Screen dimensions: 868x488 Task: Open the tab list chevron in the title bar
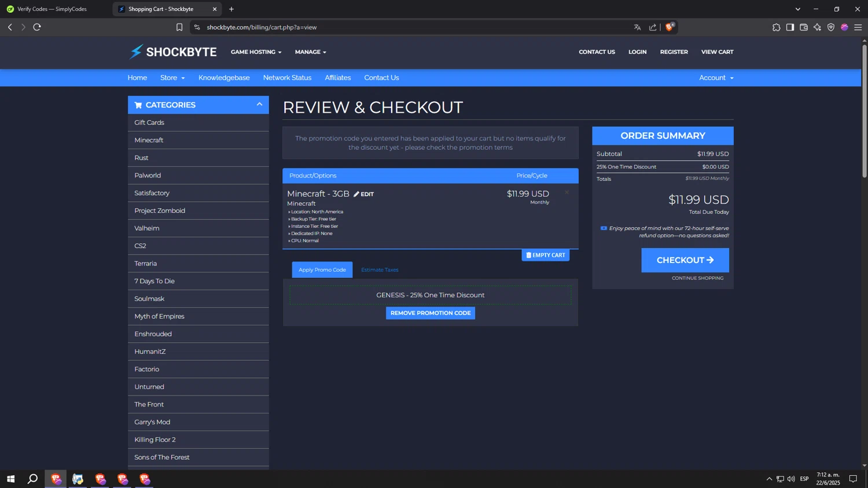[x=797, y=9]
